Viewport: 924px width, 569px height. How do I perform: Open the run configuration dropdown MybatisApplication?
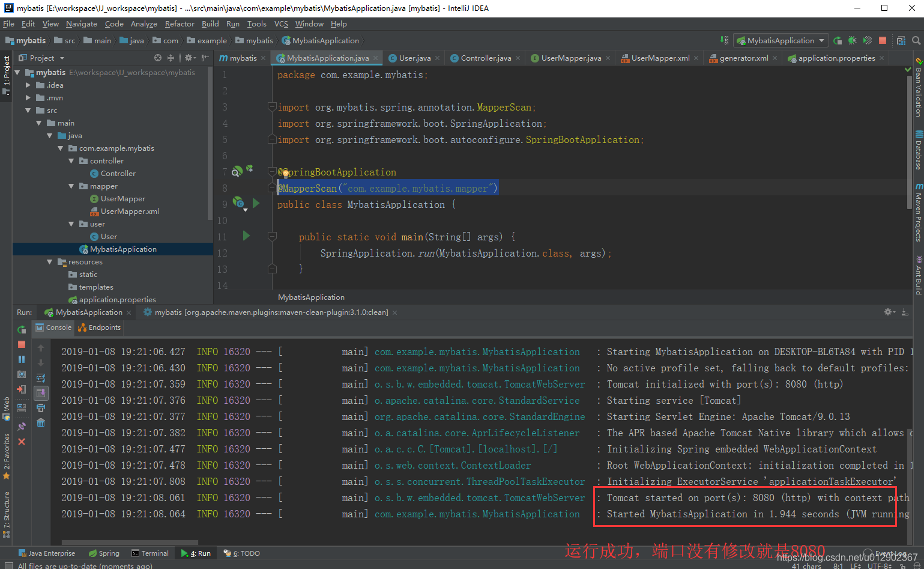pos(781,40)
